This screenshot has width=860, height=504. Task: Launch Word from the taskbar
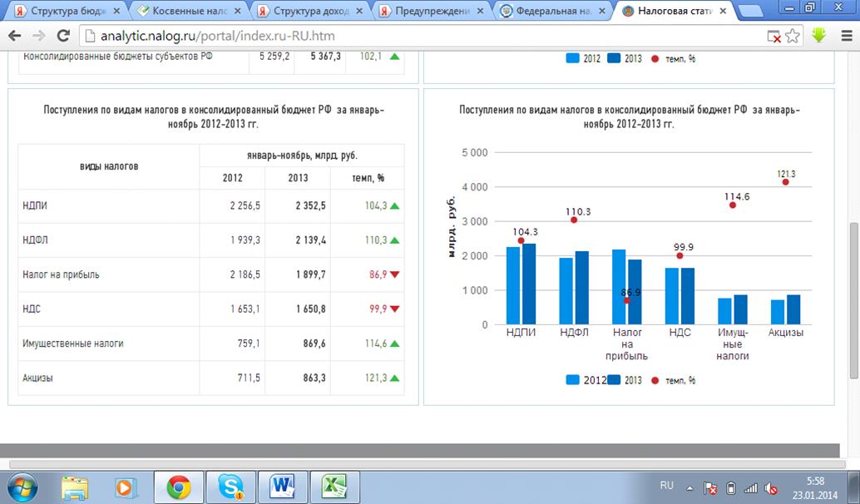(282, 486)
